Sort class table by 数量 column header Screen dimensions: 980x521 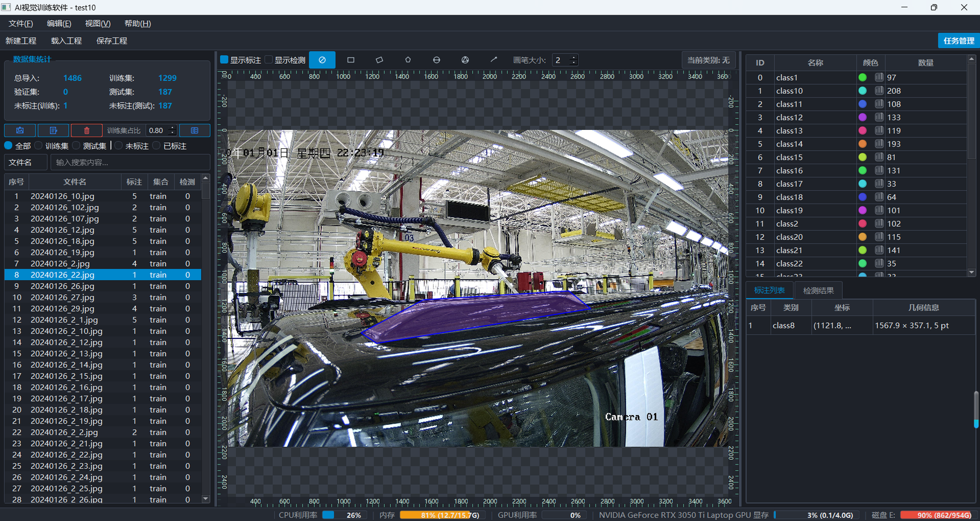tap(925, 63)
